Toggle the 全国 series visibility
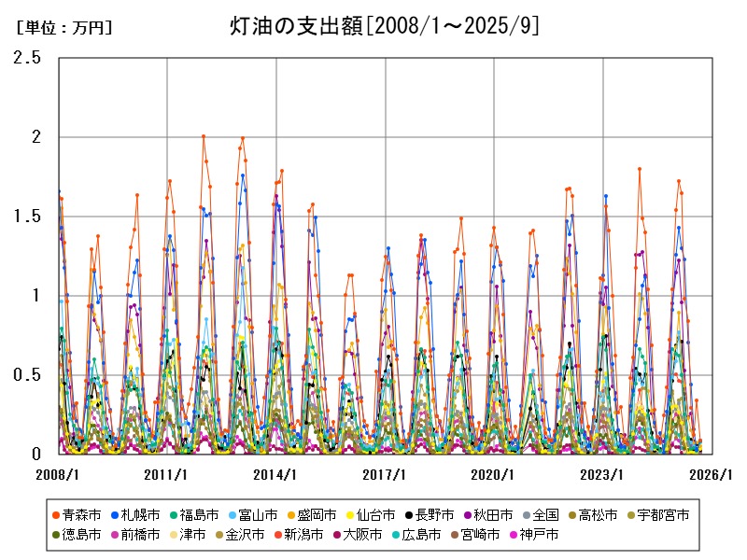 click(x=529, y=514)
